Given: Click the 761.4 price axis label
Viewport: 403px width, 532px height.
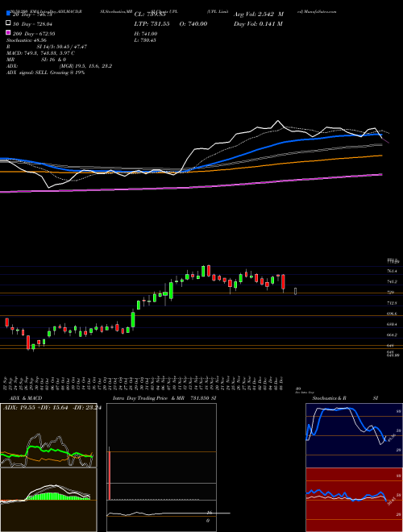Looking at the screenshot, I should point(392,271).
